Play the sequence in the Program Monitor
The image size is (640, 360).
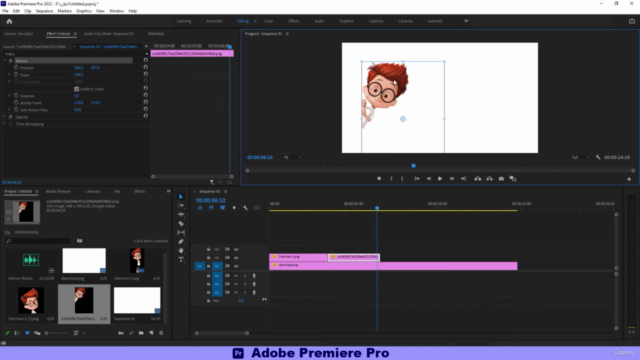(x=440, y=178)
